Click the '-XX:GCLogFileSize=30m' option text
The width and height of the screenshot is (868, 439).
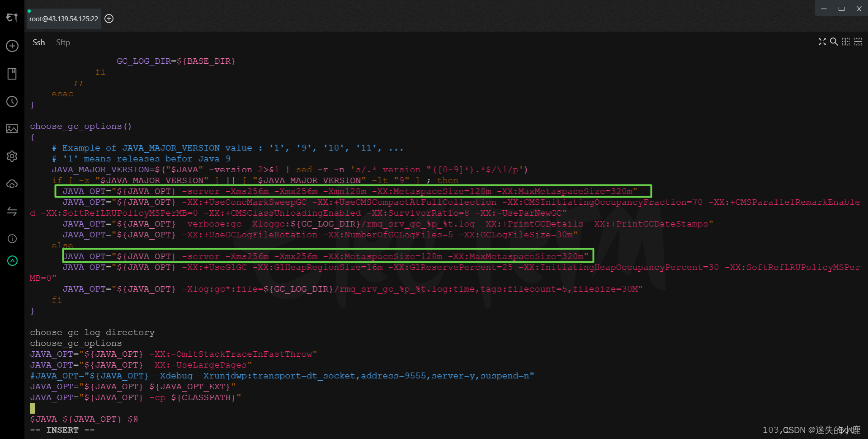coord(515,235)
